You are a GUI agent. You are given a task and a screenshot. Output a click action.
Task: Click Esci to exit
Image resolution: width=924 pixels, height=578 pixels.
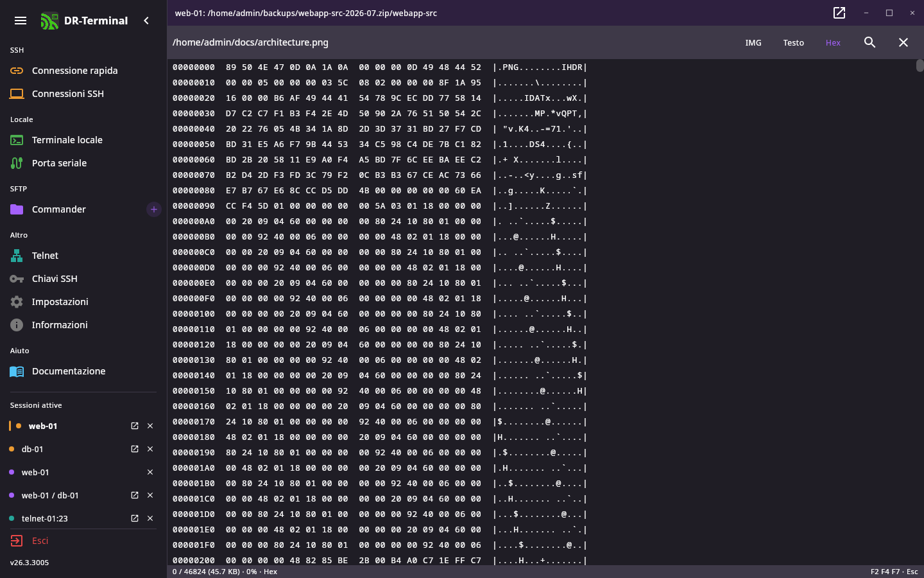[40, 541]
